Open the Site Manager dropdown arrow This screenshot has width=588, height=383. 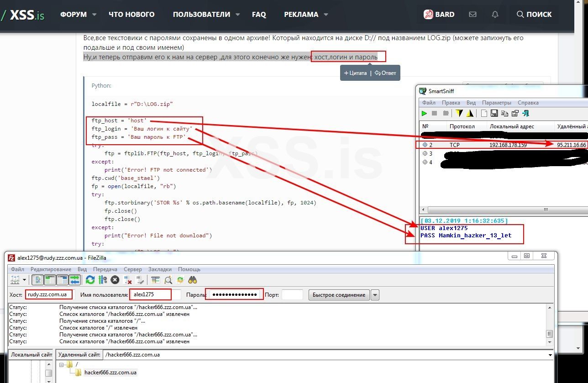point(24,280)
